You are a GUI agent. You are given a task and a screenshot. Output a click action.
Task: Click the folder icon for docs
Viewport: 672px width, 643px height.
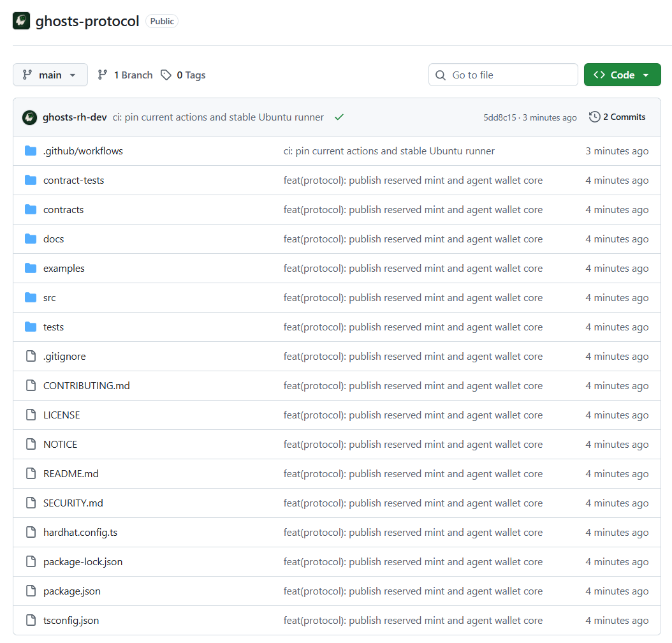(x=31, y=239)
